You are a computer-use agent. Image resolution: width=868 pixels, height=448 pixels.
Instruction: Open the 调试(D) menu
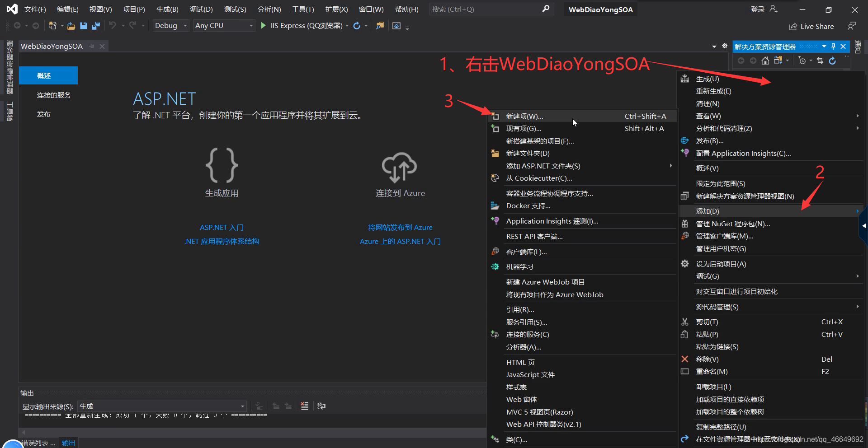[201, 9]
